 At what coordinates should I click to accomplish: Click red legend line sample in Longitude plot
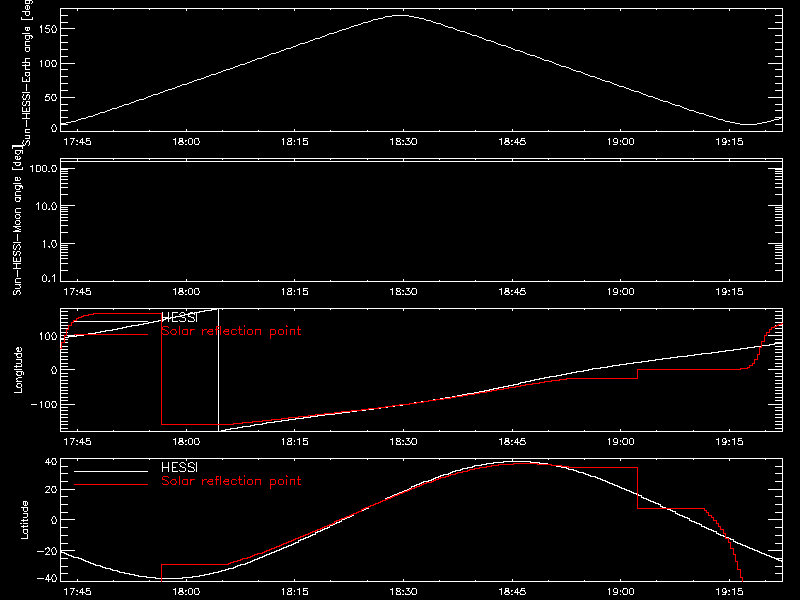point(111,335)
